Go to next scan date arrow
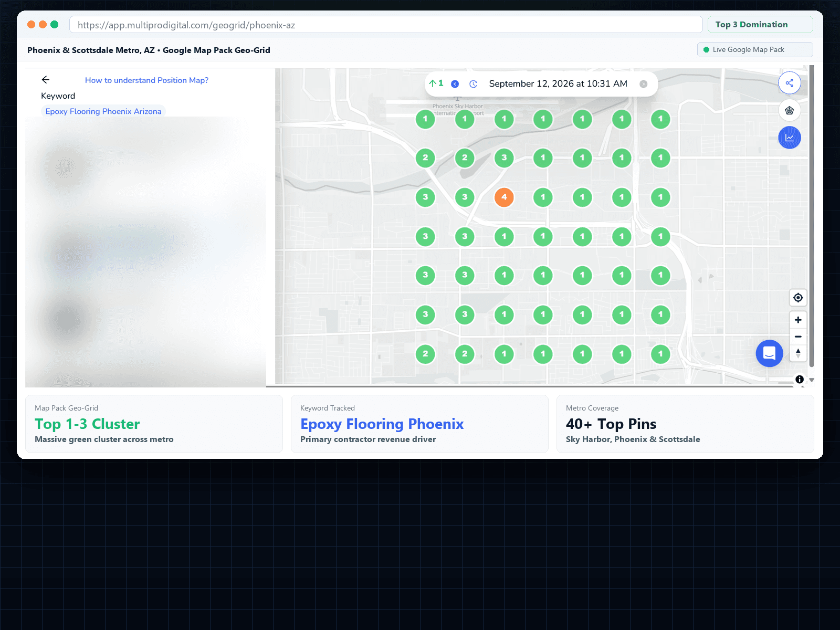This screenshot has height=630, width=840. [643, 84]
